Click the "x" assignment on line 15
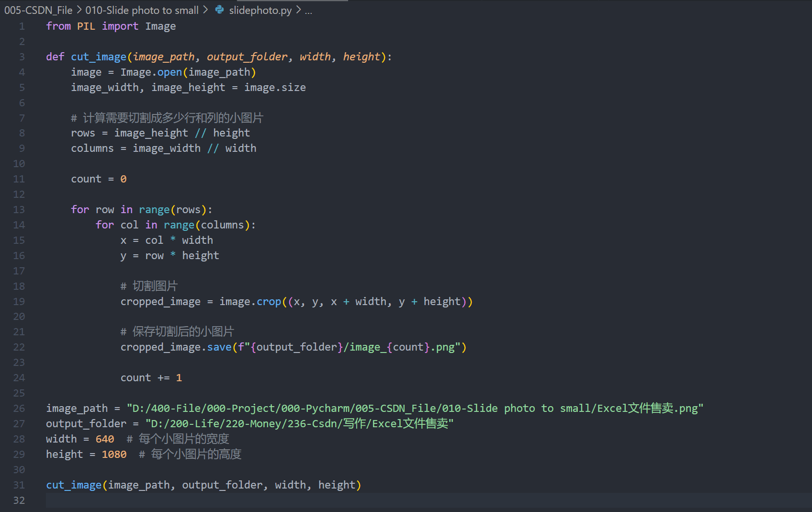The height and width of the screenshot is (512, 812). click(124, 240)
